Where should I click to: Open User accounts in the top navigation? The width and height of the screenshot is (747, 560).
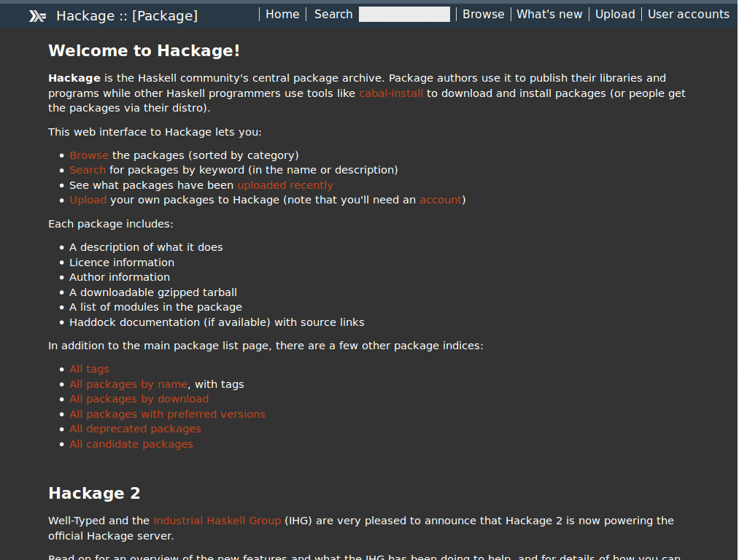pos(689,15)
